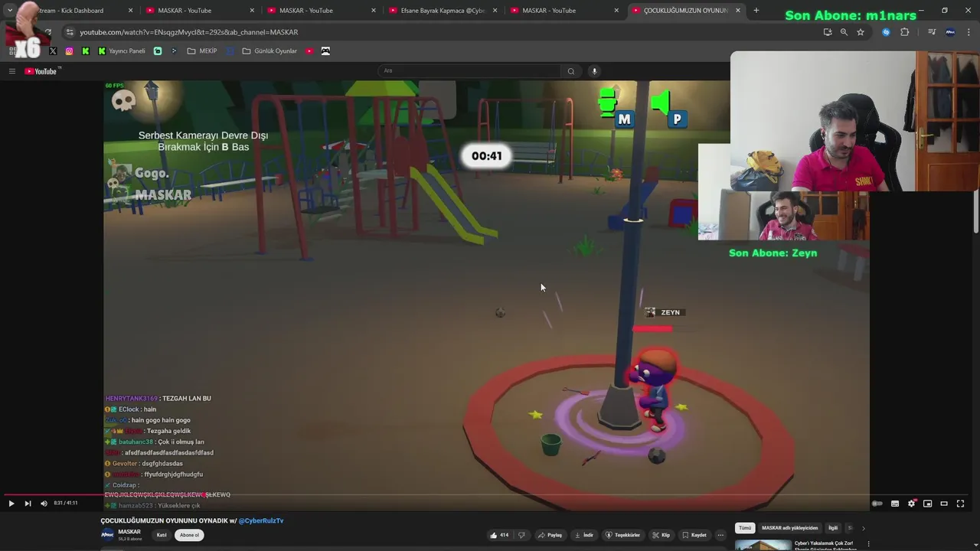Viewport: 980px width, 551px height.
Task: Click the Teşekkürler button
Action: [622, 535]
